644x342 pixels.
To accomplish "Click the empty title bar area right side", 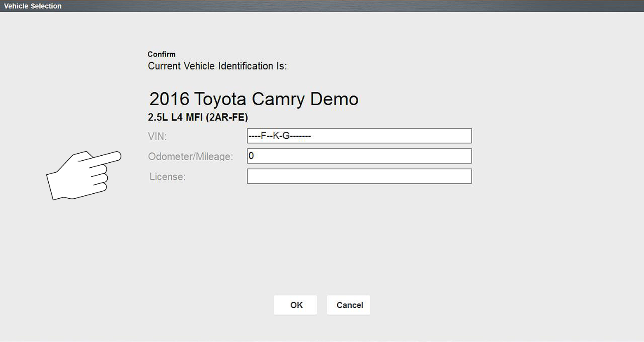I will click(495, 6).
